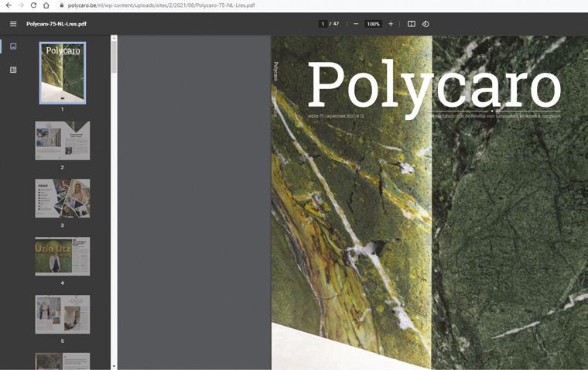Screen dimensions: 588x370
Task: Open the partially visible page 6 thumbnail
Action: tap(63, 361)
